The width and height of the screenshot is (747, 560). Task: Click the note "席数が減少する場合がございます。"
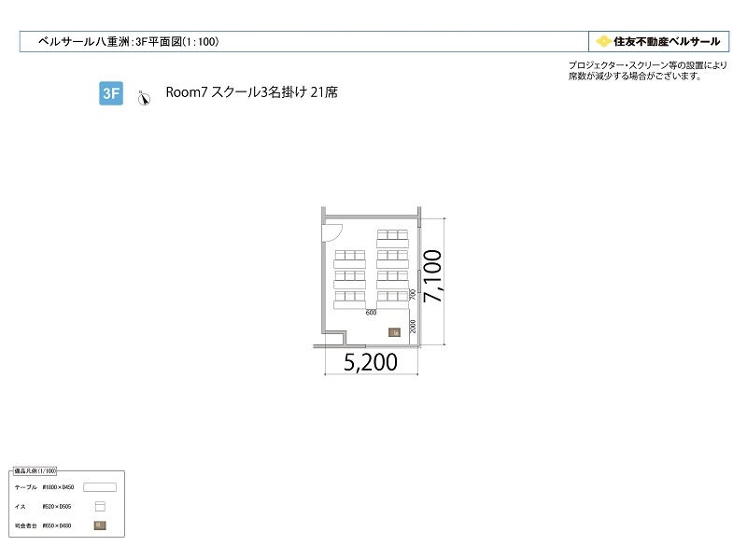click(635, 76)
